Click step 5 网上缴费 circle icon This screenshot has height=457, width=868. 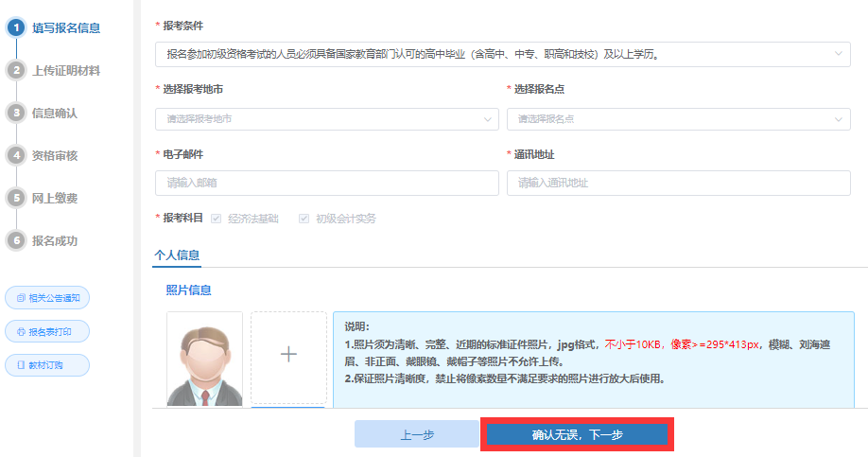pyautogui.click(x=15, y=198)
